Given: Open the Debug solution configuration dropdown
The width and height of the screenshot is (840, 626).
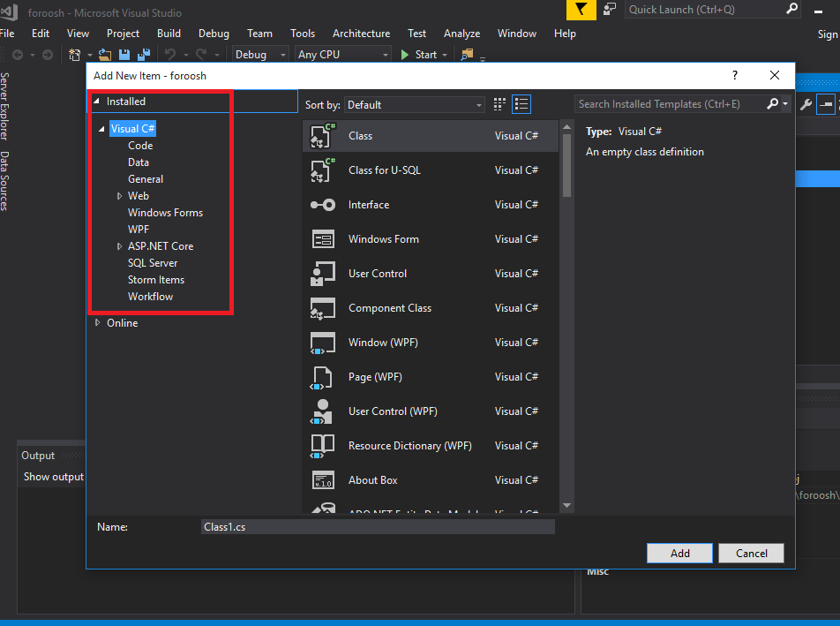Looking at the screenshot, I should pyautogui.click(x=259, y=55).
